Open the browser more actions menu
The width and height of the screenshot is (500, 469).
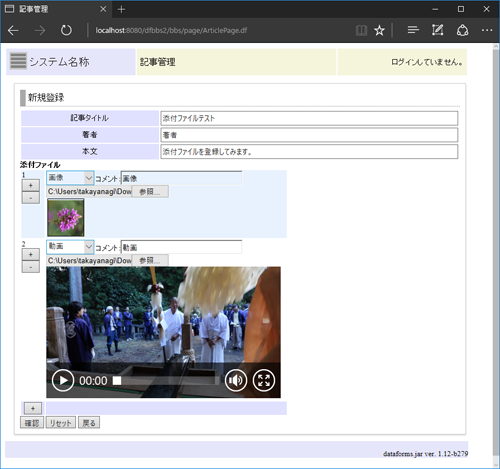point(487,30)
